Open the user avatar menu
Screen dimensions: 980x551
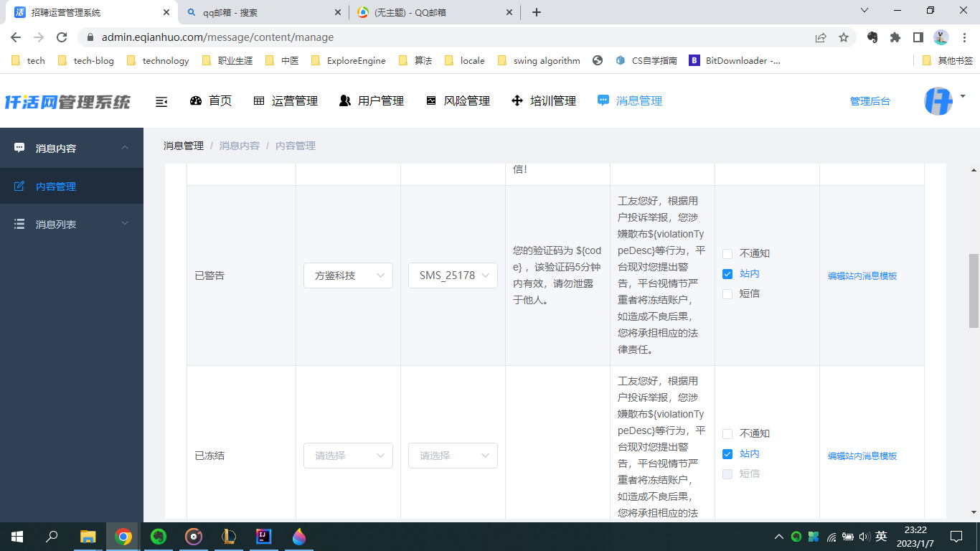click(x=938, y=101)
